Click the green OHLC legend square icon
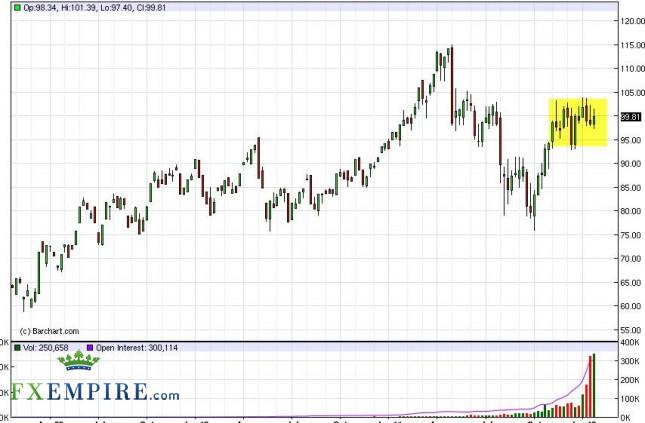This screenshot has height=423, width=645. [x=17, y=7]
